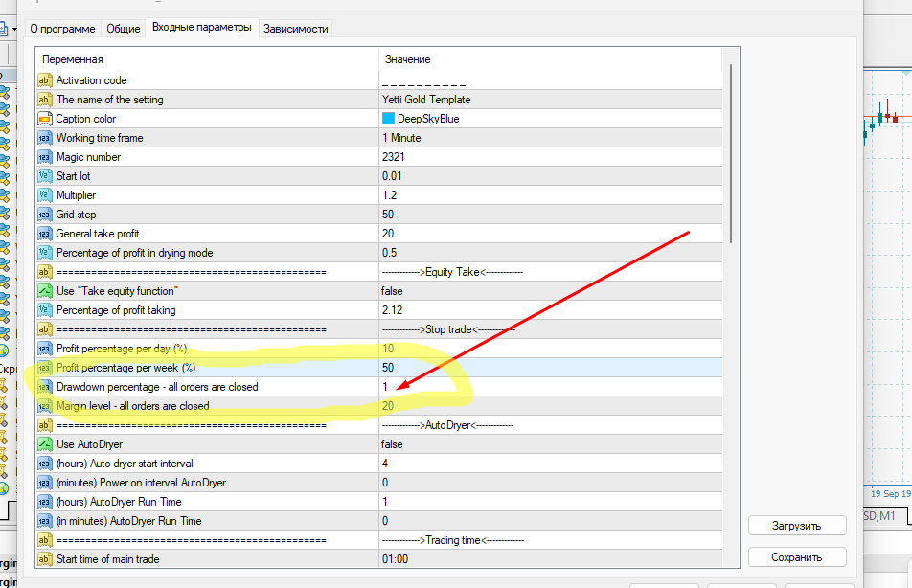Click the Power on interval AutoDryer icon

click(x=44, y=483)
